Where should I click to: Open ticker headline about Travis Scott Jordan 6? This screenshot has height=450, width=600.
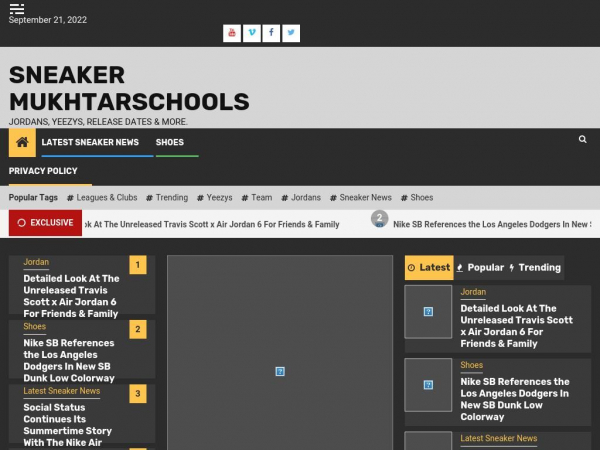click(x=212, y=224)
